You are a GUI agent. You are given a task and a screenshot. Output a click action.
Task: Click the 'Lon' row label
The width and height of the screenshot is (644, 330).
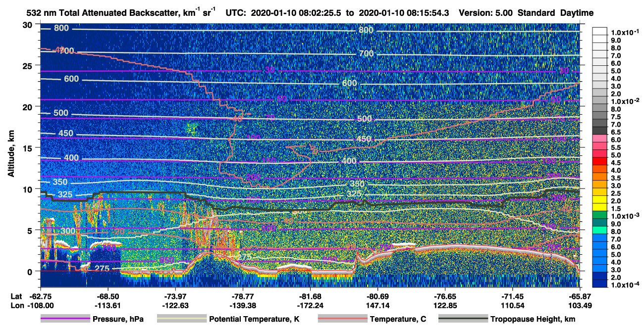click(16, 305)
